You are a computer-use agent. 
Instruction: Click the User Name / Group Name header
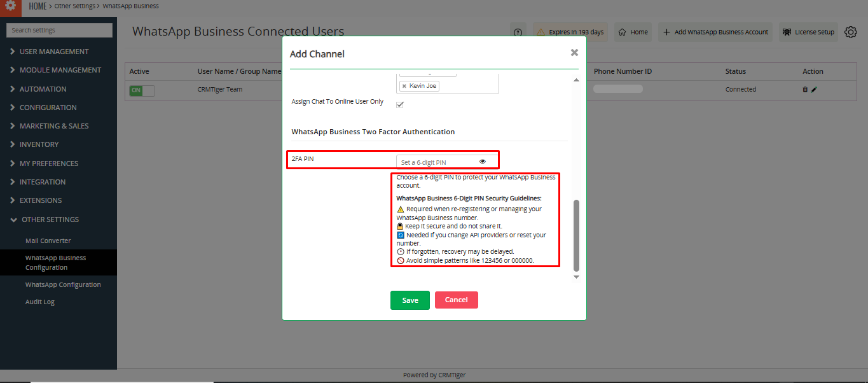pos(239,71)
